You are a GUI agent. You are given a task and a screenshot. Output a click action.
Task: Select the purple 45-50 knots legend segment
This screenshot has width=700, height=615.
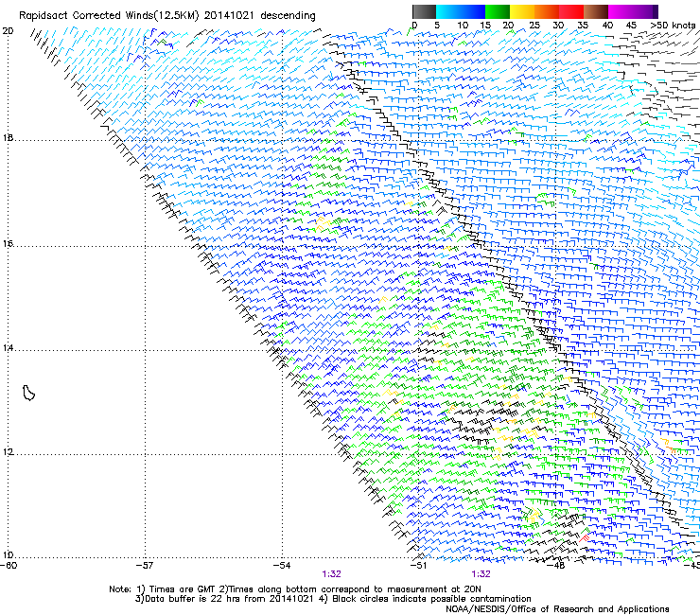[645, 11]
